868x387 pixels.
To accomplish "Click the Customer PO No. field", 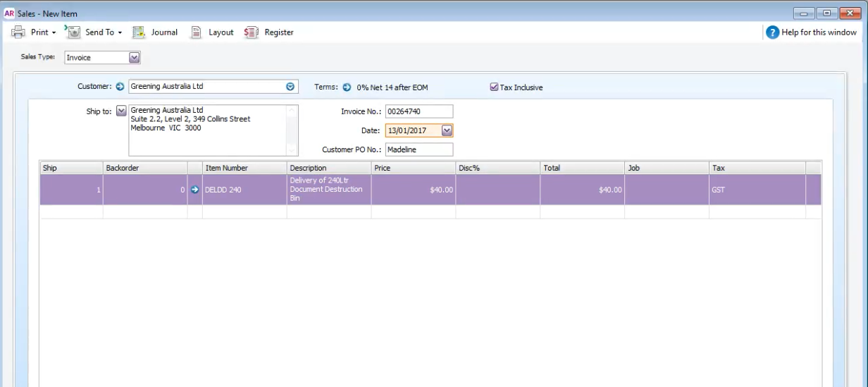I will (x=419, y=149).
